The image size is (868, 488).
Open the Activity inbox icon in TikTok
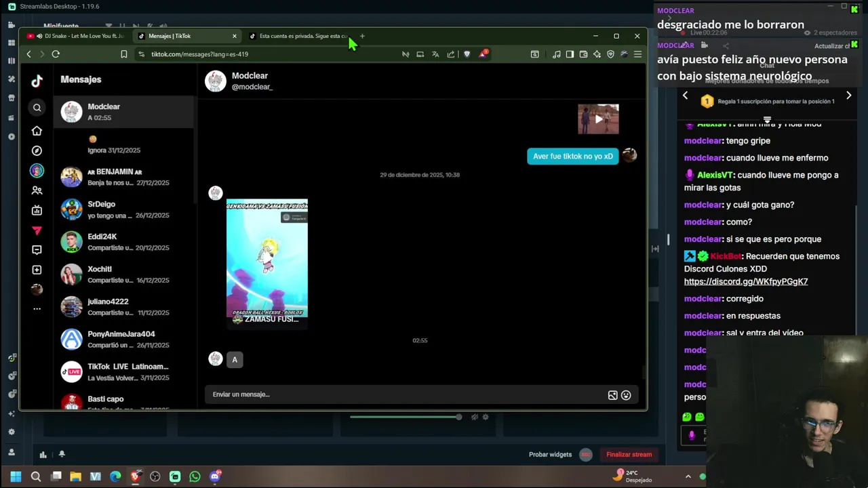pos(37,250)
